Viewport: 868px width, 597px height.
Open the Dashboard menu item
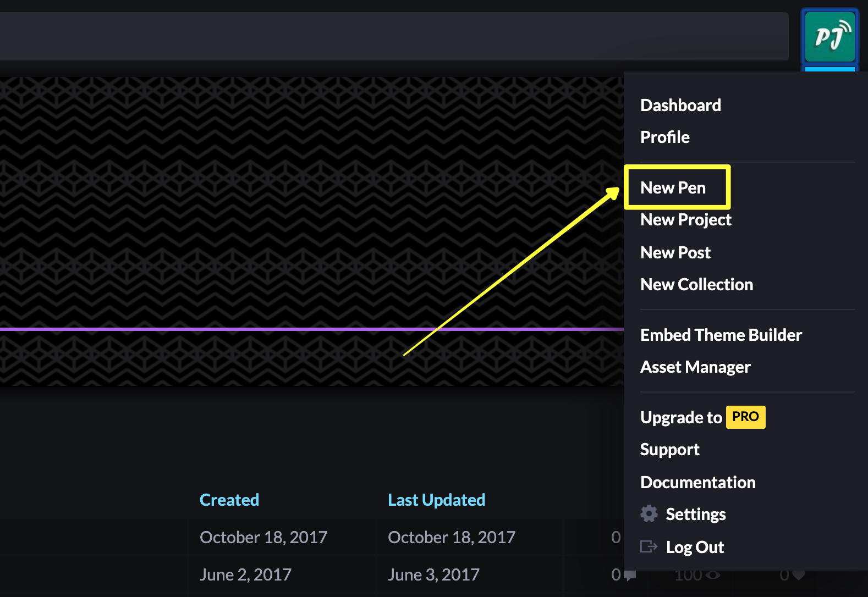(680, 105)
